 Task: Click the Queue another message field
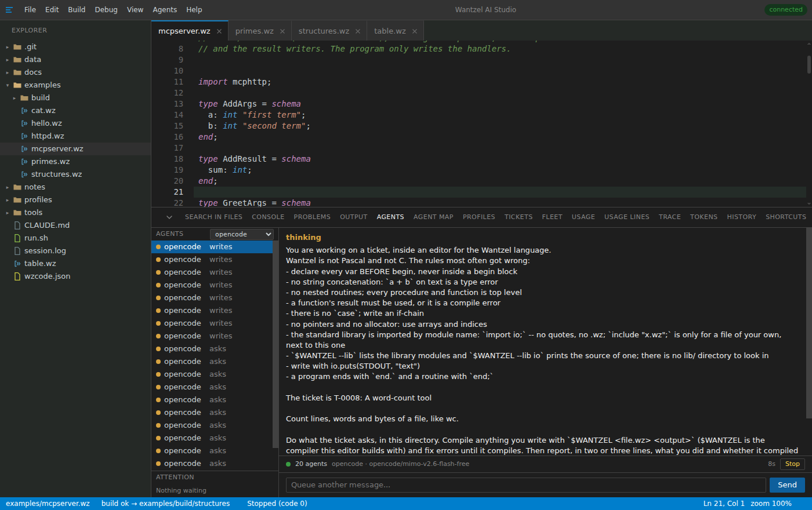[526, 485]
